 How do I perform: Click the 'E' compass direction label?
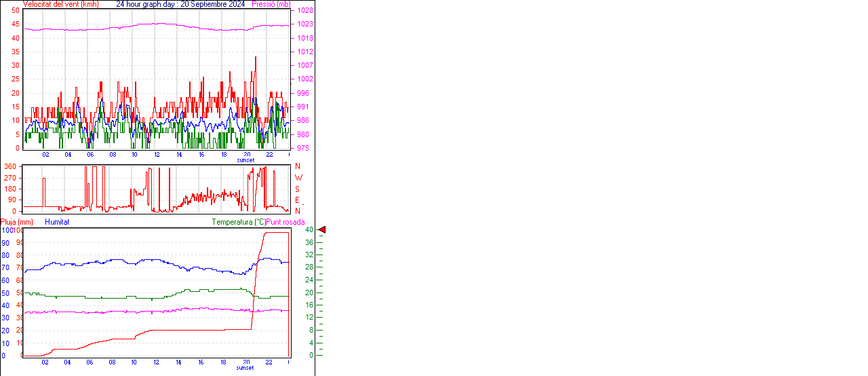(298, 200)
